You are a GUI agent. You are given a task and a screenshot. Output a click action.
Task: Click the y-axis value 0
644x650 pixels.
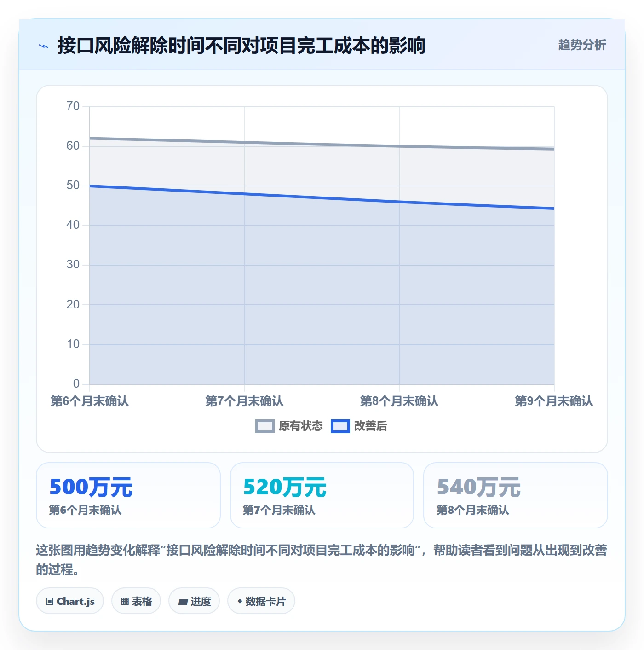tap(76, 384)
